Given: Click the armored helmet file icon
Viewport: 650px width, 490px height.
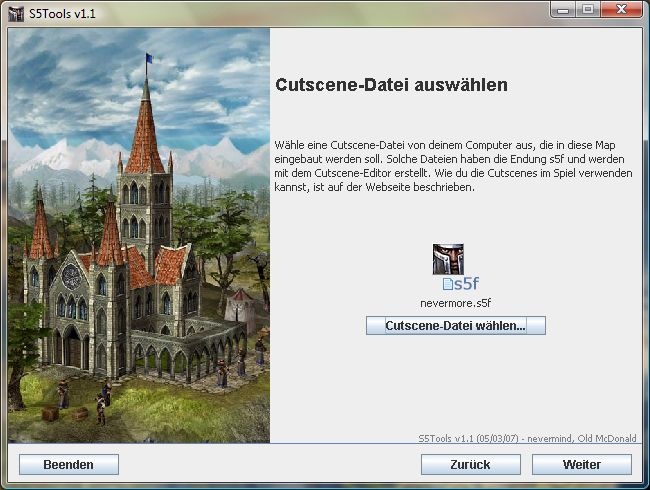Looking at the screenshot, I should point(447,258).
